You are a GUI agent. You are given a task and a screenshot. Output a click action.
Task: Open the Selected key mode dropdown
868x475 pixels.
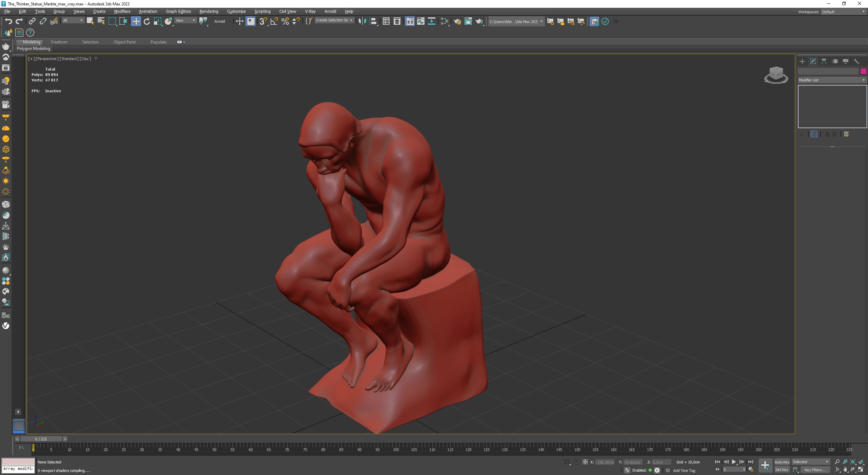[x=811, y=462]
